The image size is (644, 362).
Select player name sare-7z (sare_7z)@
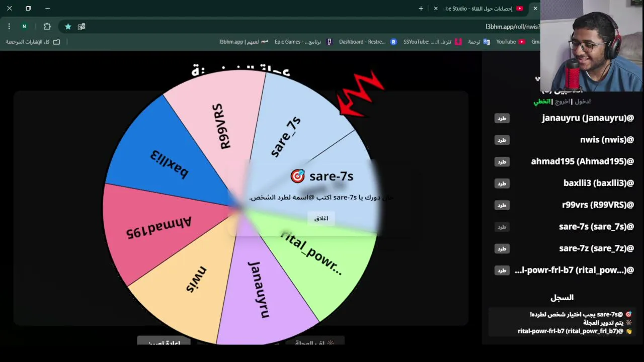(x=596, y=248)
